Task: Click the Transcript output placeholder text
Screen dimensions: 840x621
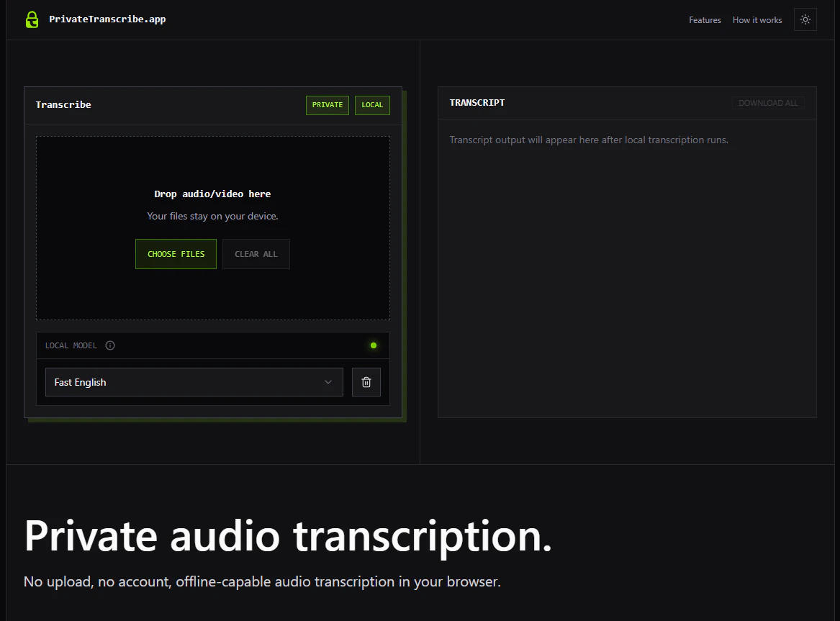Action: point(589,140)
